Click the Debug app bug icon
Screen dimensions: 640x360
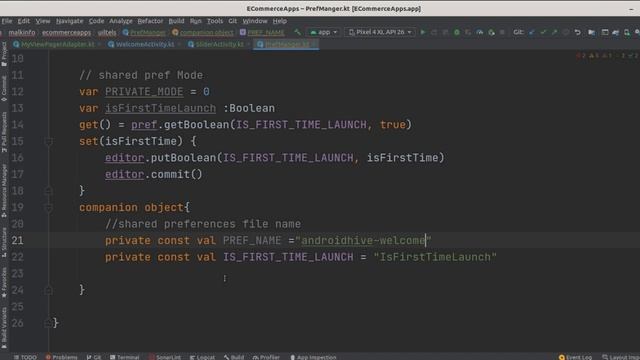(x=457, y=32)
